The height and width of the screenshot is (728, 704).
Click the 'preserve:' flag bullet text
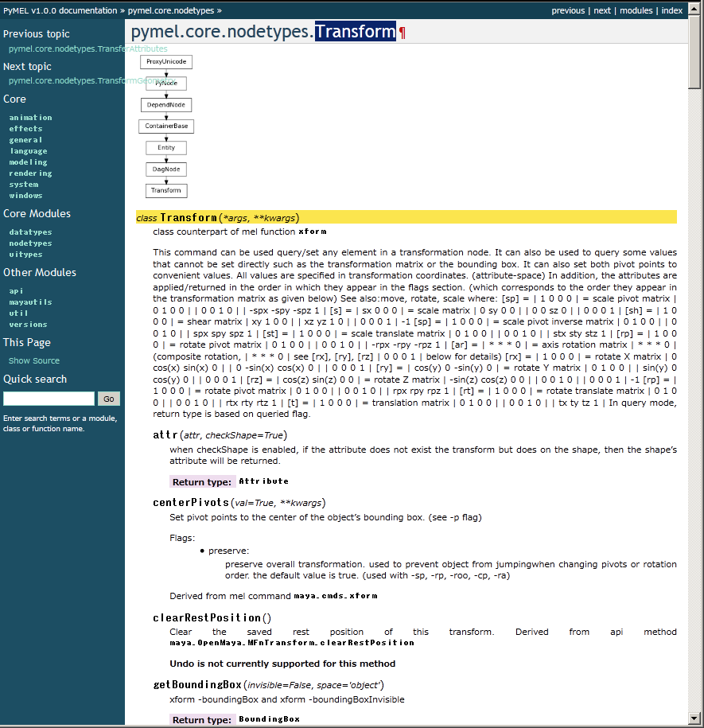tap(228, 551)
